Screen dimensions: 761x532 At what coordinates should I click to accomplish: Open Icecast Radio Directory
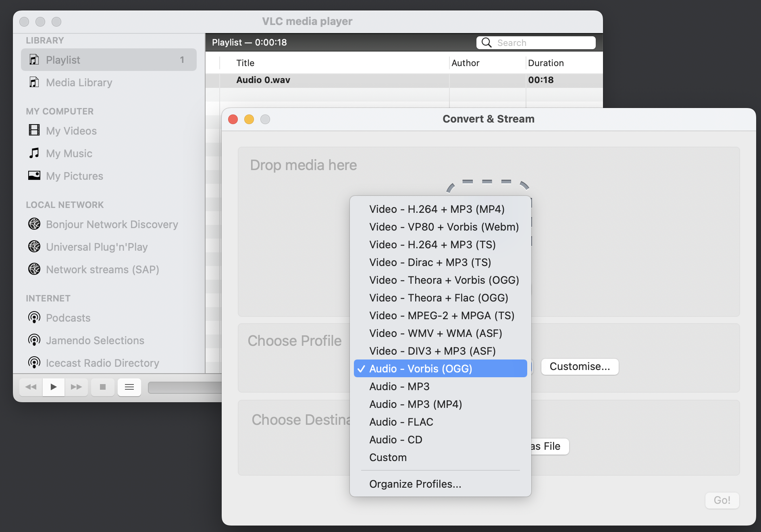point(109,363)
